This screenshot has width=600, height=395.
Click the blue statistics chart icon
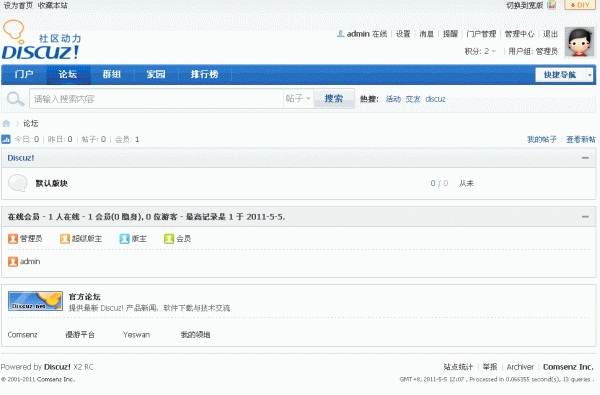coord(6,139)
